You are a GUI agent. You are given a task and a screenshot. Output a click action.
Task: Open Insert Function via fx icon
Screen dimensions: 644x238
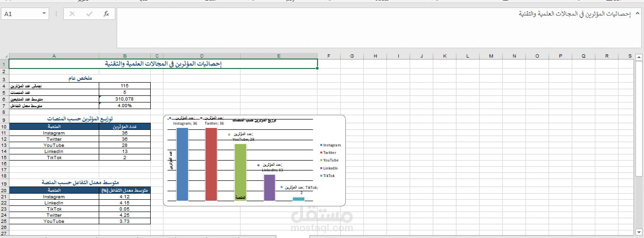106,14
